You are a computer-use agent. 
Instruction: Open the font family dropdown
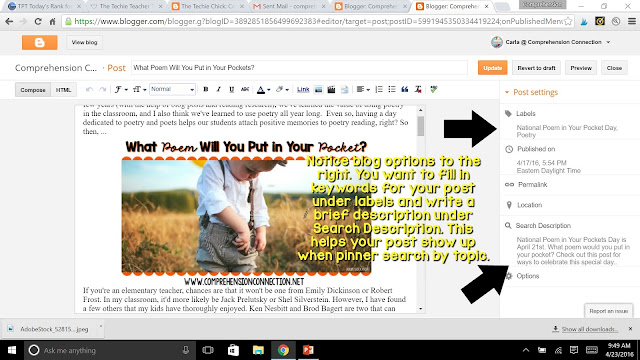(121, 89)
